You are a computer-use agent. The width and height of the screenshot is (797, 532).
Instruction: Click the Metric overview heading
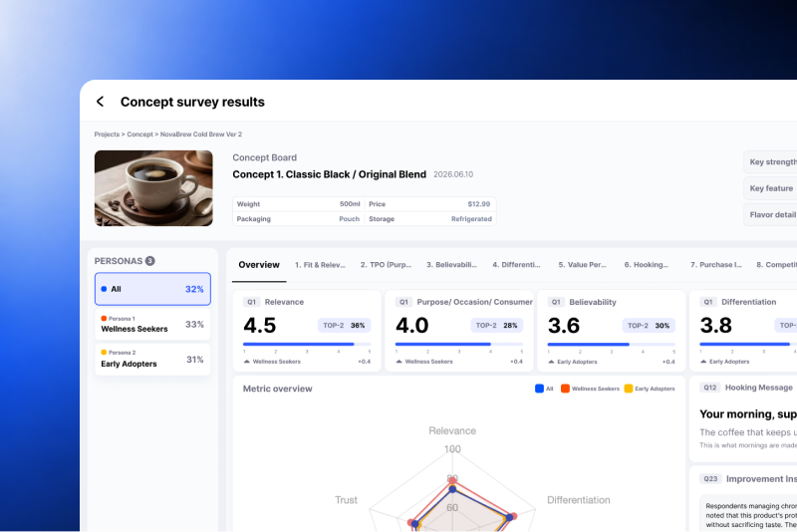tap(278, 389)
